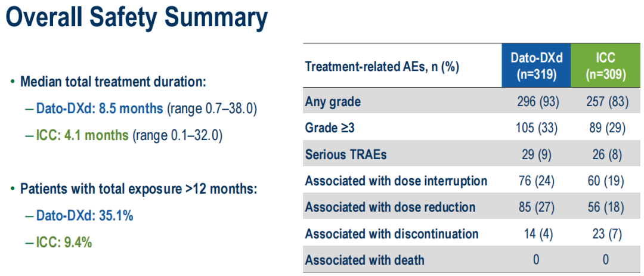644x276 pixels.
Task: Select the "257 (83)" ICC any-grade value
Action: pyautogui.click(x=606, y=102)
